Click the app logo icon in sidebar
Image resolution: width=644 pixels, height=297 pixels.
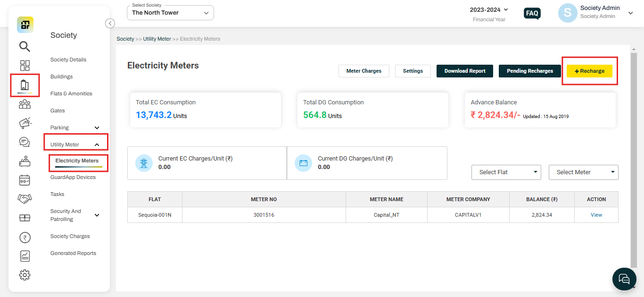pyautogui.click(x=25, y=25)
